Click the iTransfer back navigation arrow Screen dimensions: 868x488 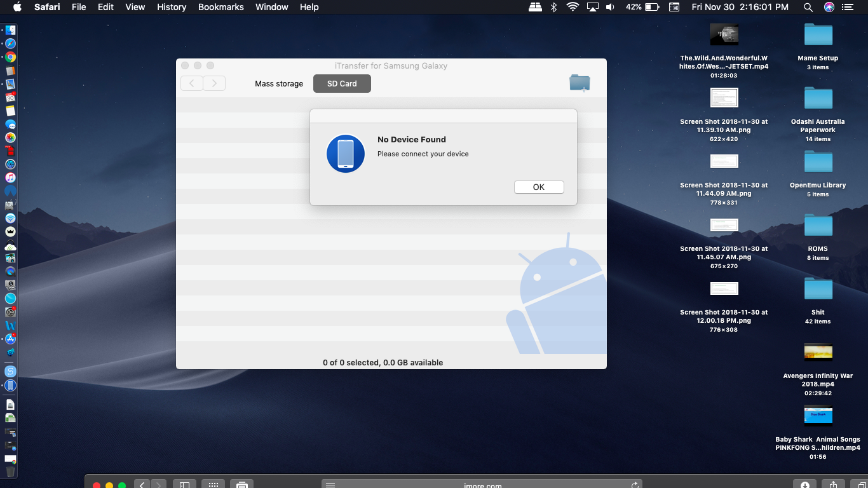point(192,83)
